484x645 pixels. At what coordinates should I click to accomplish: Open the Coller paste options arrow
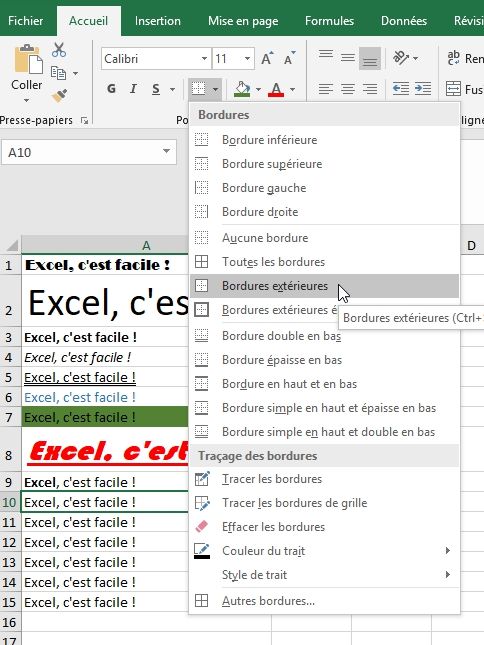coord(26,100)
